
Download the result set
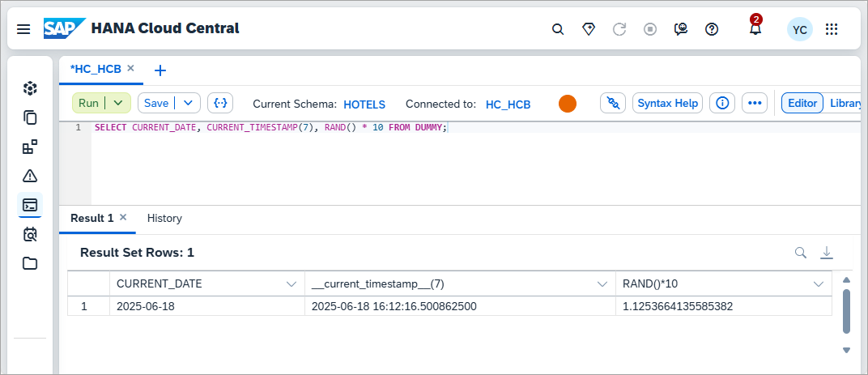pyautogui.click(x=827, y=253)
